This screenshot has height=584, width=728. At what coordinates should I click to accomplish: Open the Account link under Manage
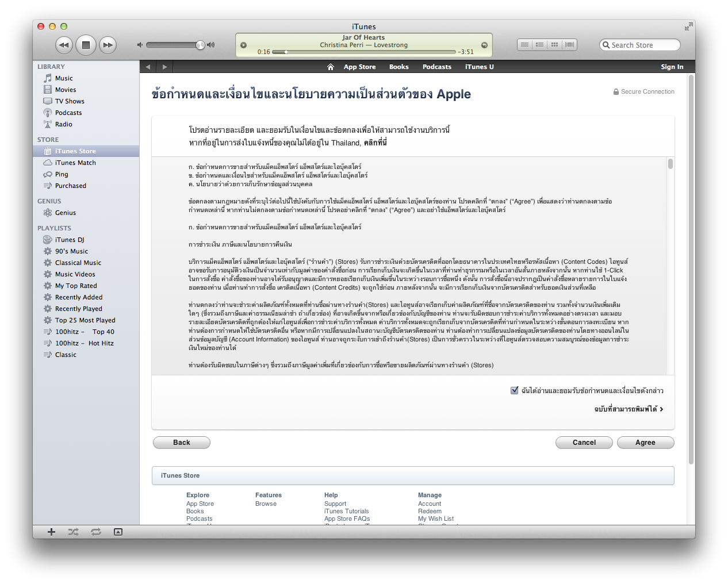click(430, 504)
